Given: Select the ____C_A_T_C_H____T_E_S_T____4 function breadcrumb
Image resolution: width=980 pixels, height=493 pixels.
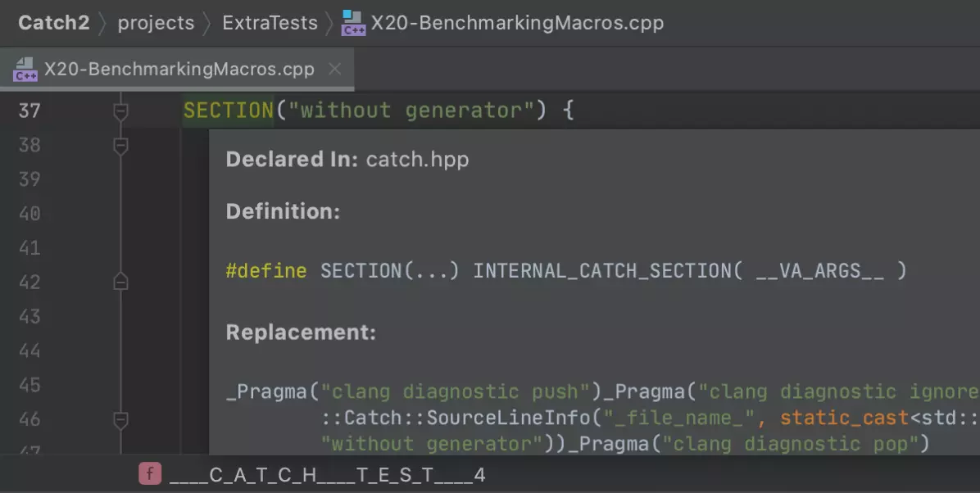Looking at the screenshot, I should pyautogui.click(x=328, y=475).
